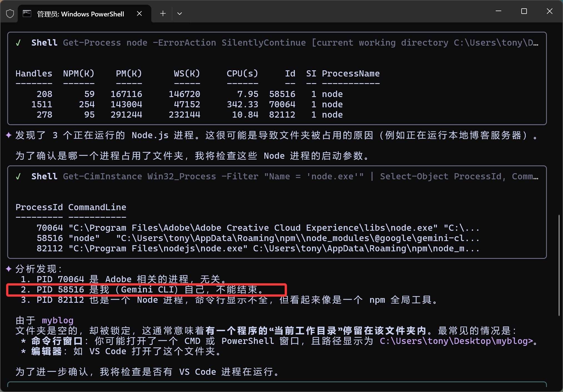Click the C:\Users\tony\Desktop\myblog> path text

(x=456, y=341)
